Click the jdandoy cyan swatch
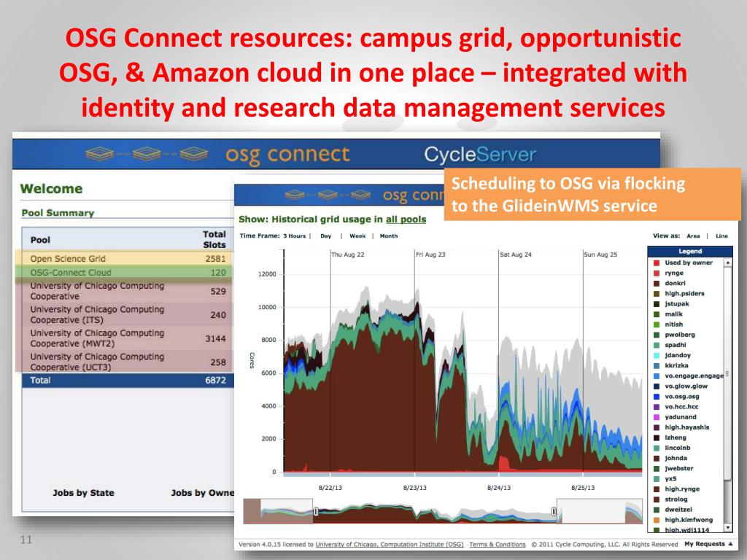This screenshot has width=747, height=560. pyautogui.click(x=657, y=356)
